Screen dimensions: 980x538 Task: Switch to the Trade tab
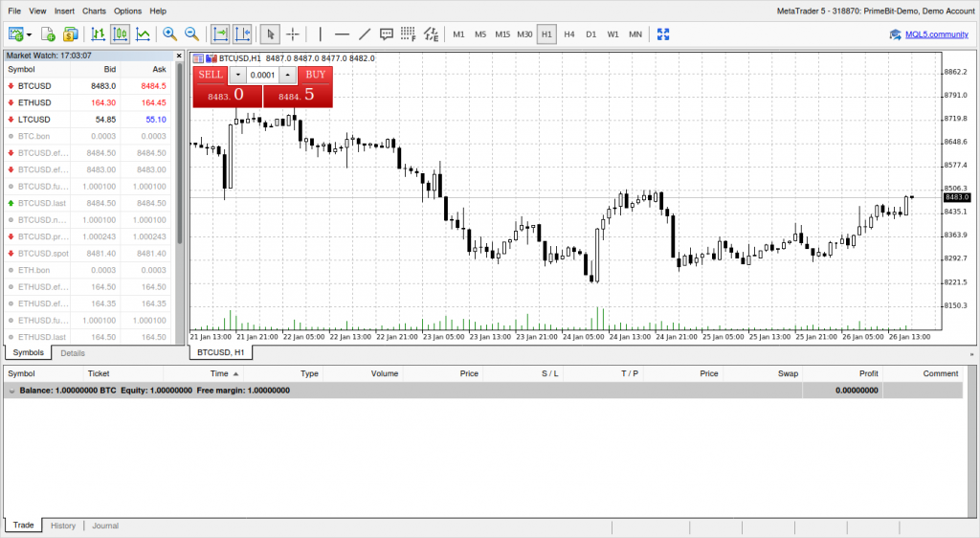[x=24, y=525]
